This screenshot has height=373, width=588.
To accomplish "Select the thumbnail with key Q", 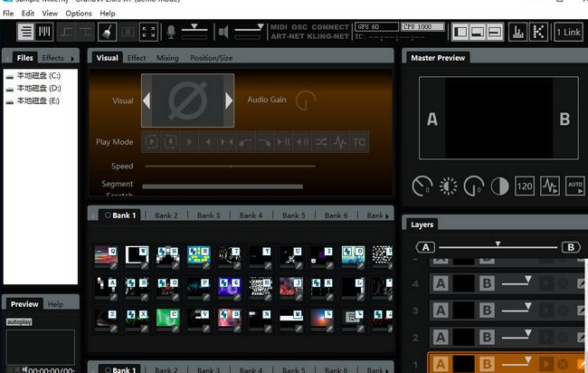I will pos(107,256).
